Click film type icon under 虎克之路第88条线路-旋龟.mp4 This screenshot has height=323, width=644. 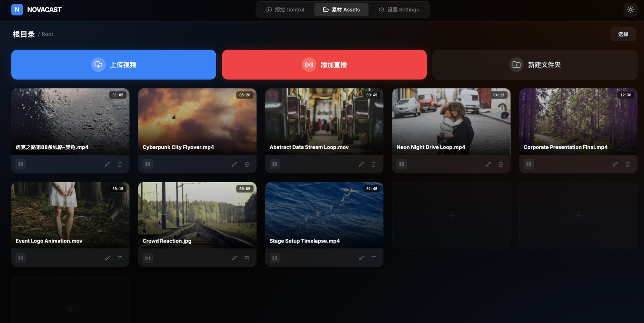pos(21,164)
